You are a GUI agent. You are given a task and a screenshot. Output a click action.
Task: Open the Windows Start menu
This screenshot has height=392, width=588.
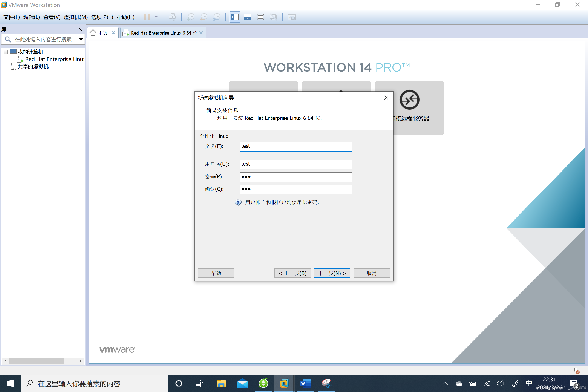(10, 383)
